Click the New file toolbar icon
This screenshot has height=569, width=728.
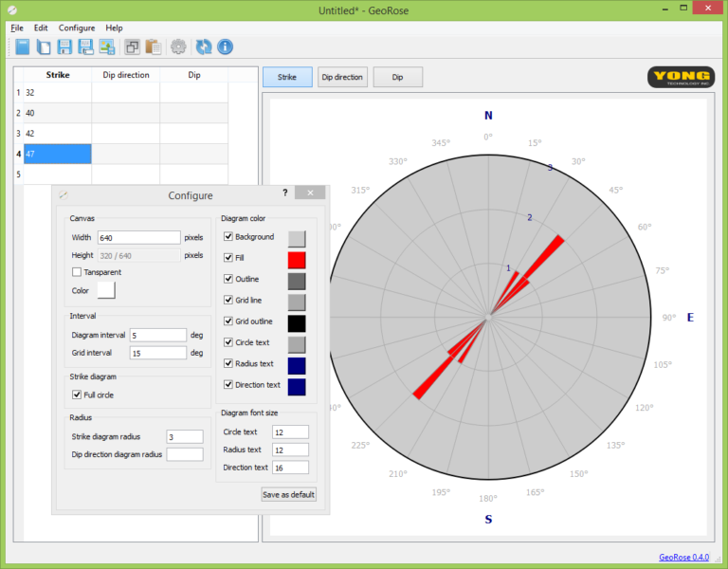[x=22, y=46]
